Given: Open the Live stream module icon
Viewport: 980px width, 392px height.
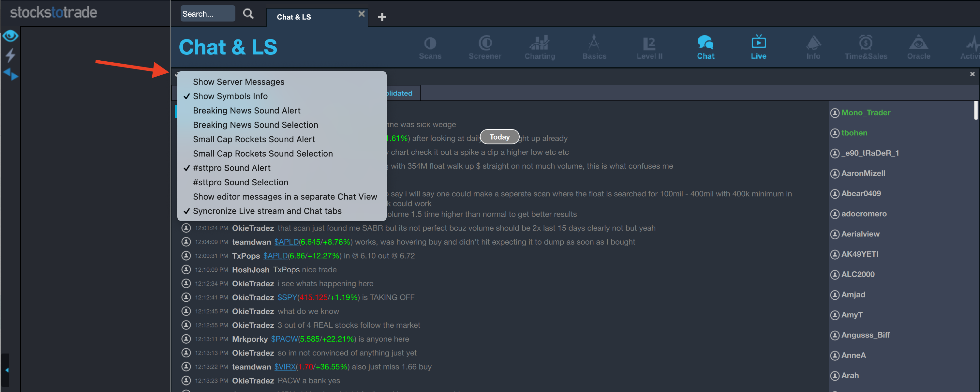Looking at the screenshot, I should [x=758, y=48].
